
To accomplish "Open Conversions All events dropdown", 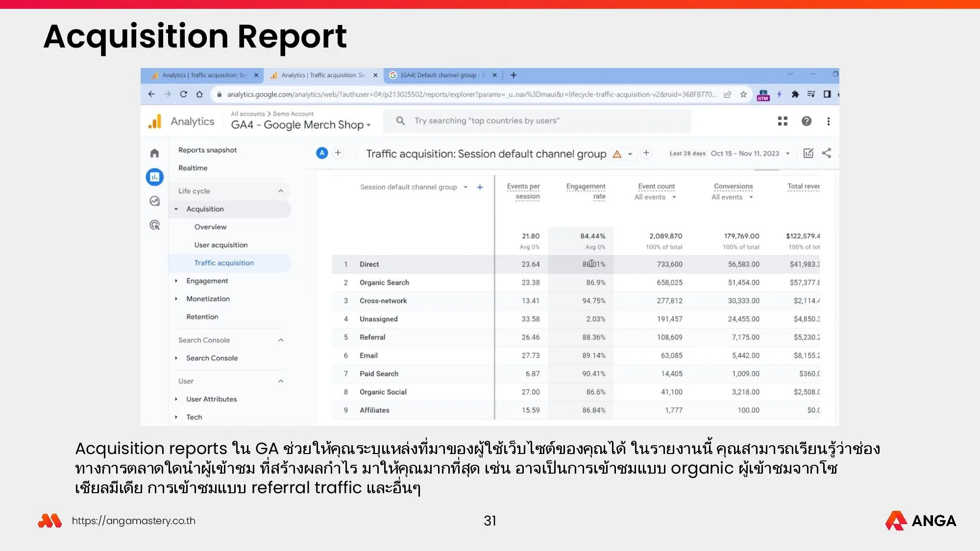I will click(x=732, y=197).
